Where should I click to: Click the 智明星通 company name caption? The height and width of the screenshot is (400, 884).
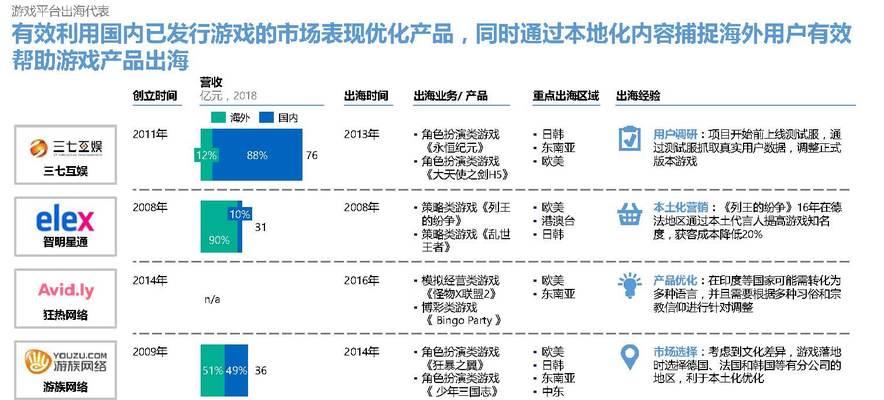point(65,243)
